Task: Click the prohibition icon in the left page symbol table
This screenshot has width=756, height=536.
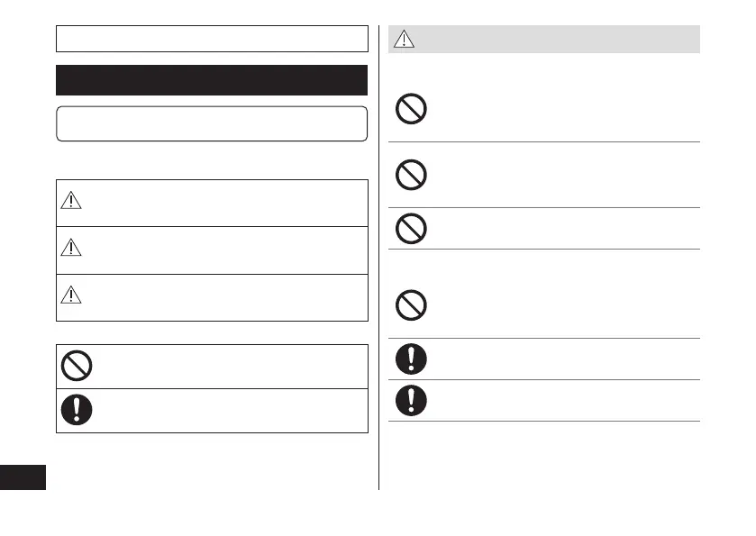Action: coord(77,366)
